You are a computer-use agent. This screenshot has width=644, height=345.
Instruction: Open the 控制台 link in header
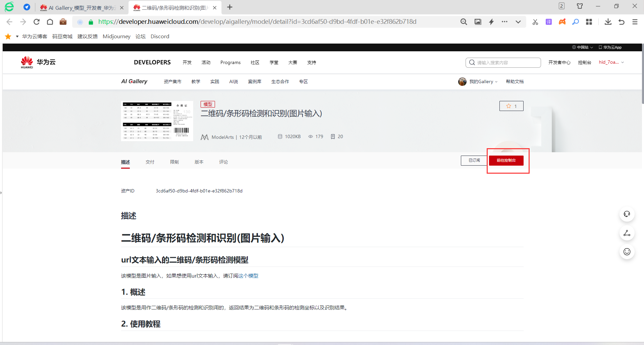click(585, 62)
